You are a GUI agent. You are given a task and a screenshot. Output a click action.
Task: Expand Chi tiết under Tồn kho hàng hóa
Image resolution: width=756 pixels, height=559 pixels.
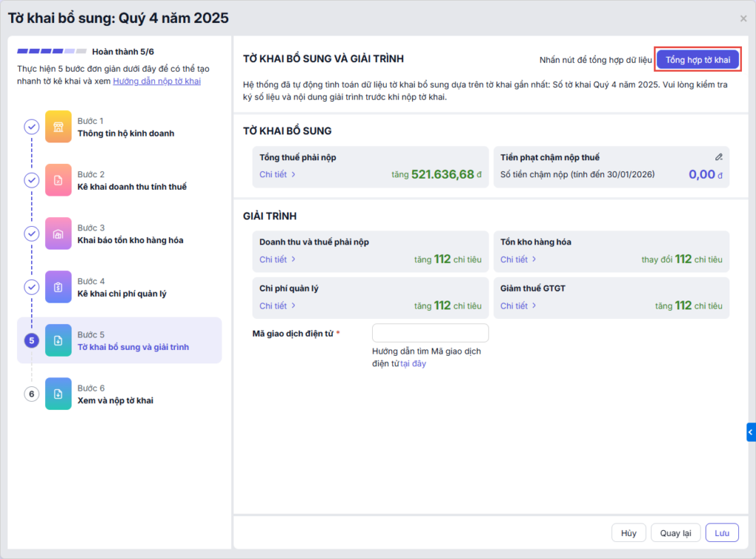pos(518,259)
